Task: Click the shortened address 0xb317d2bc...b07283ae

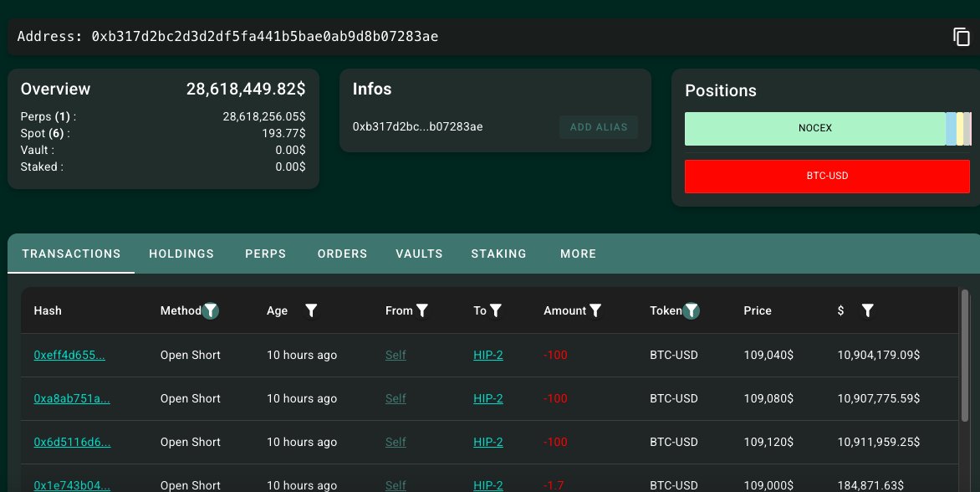Action: point(417,127)
